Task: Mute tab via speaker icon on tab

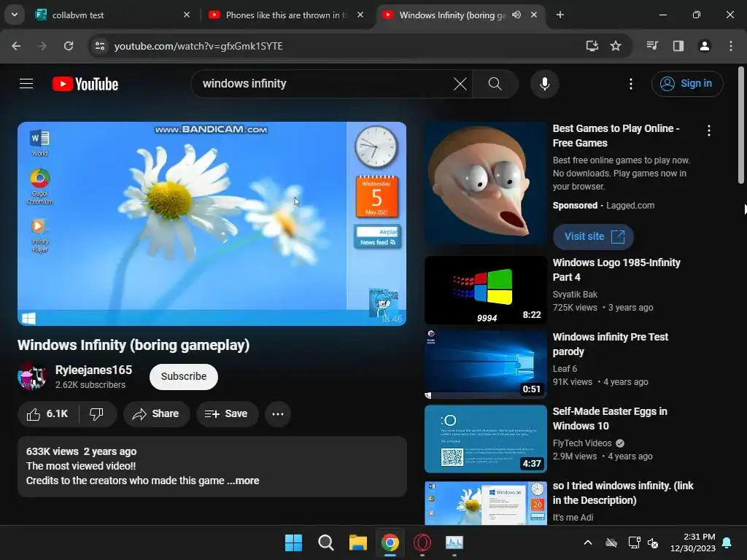Action: [x=516, y=15]
